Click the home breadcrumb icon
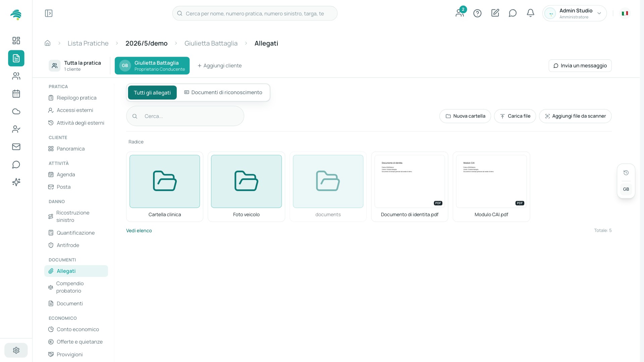The width and height of the screenshot is (644, 362). [48, 43]
